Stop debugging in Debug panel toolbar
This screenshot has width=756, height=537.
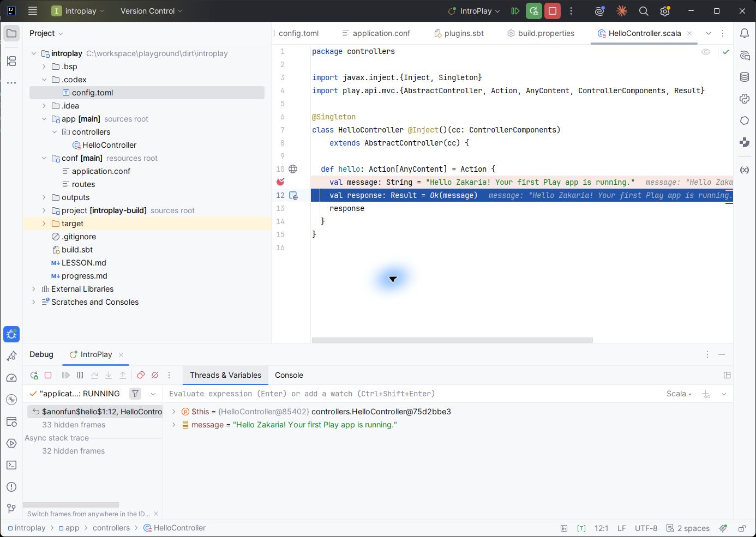(x=48, y=375)
